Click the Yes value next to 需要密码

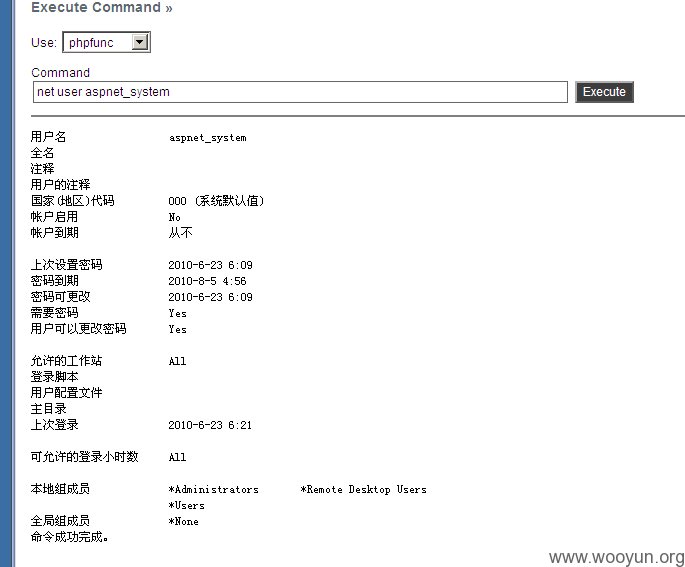click(177, 313)
